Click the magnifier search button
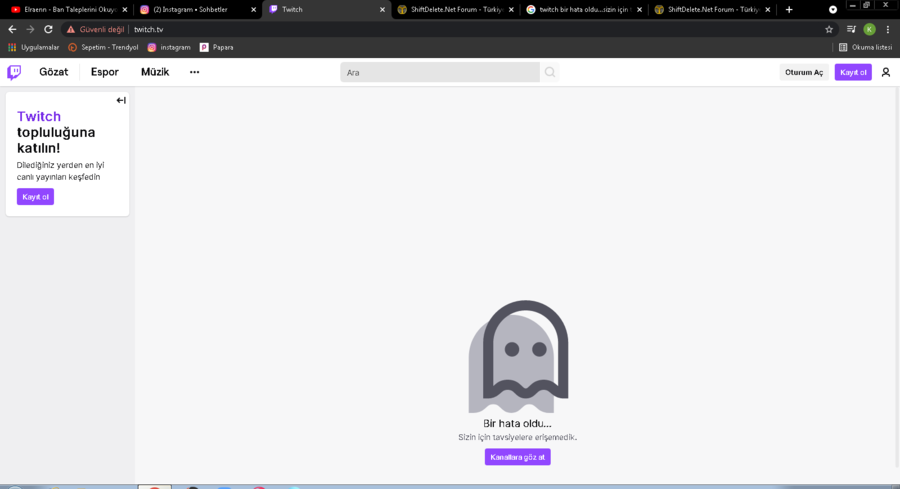The image size is (900, 489). tap(550, 72)
